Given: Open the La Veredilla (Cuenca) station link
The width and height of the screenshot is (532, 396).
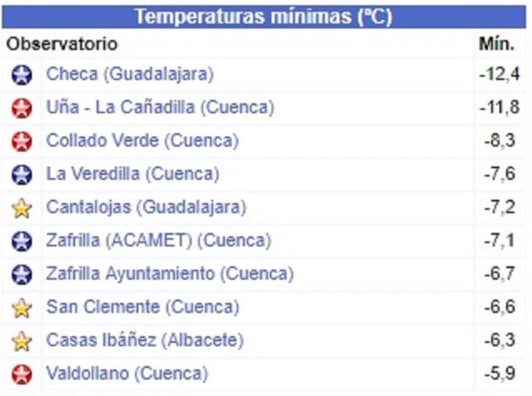Looking at the screenshot, I should coord(133,174).
